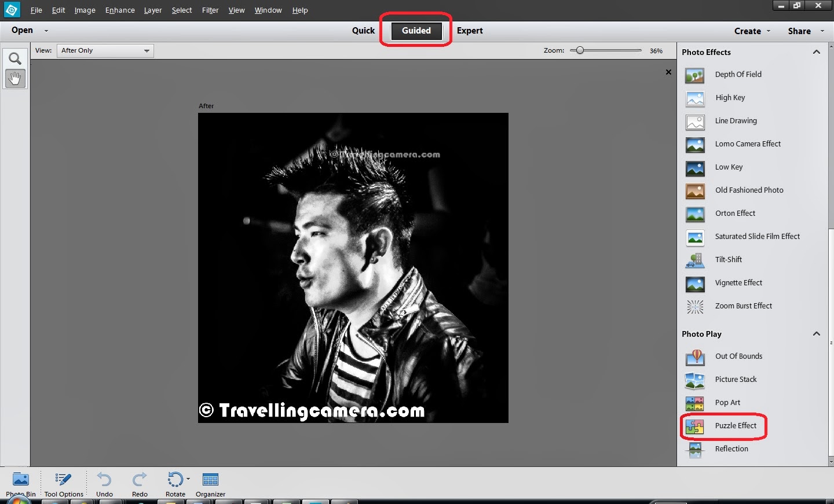Switch to Expert edit mode
Screen dimensions: 834x504
(x=470, y=31)
